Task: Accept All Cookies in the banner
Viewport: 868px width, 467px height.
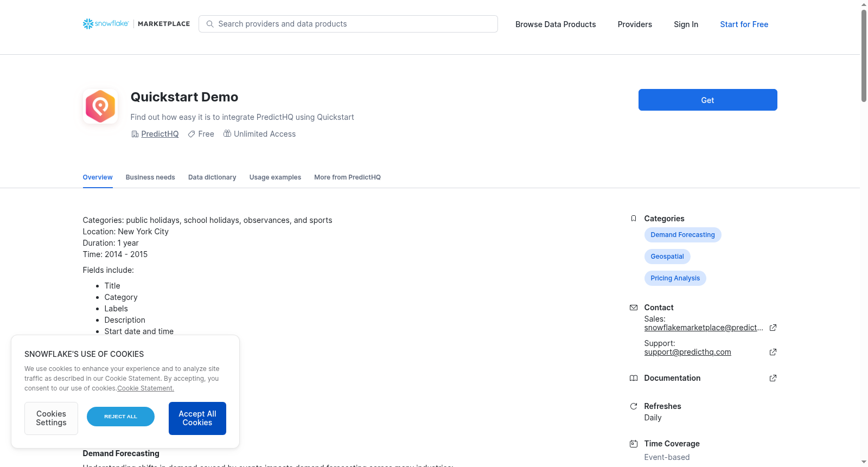Action: coord(197,418)
